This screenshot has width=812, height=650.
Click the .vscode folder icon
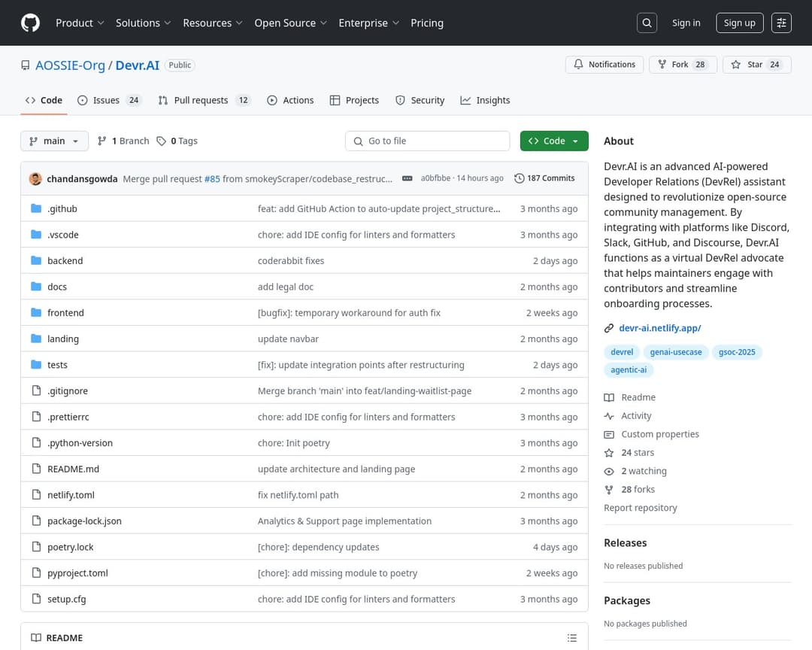tap(36, 234)
